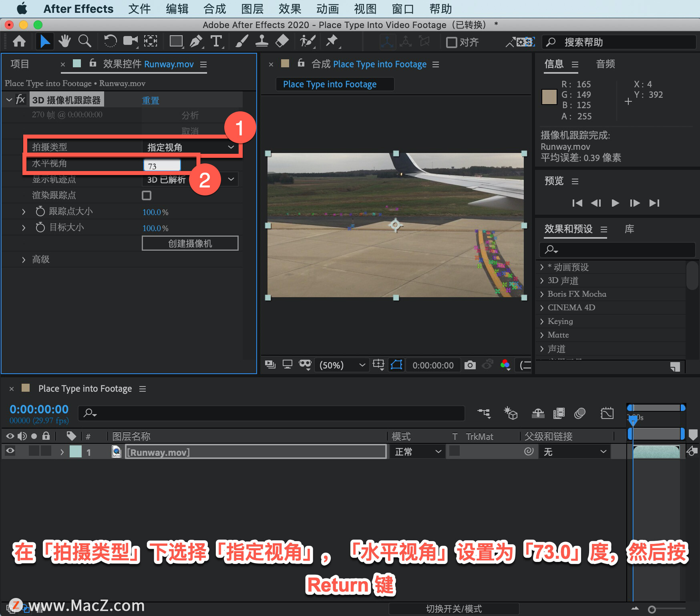Open 拍摄类型 dropdown 指定视角
This screenshot has height=616, width=700.
190,147
